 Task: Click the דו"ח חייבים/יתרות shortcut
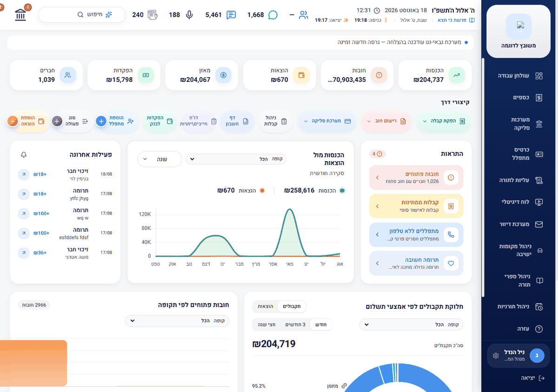(198, 121)
